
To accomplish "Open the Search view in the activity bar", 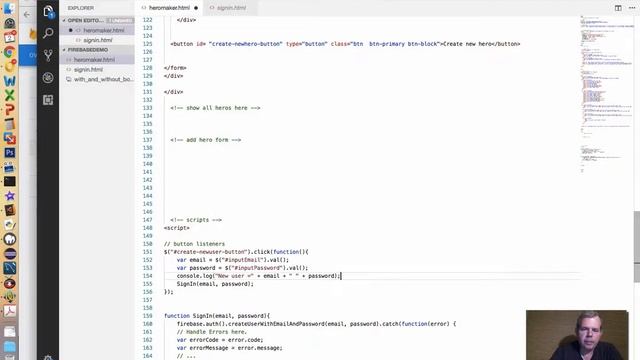I will pyautogui.click(x=48, y=33).
